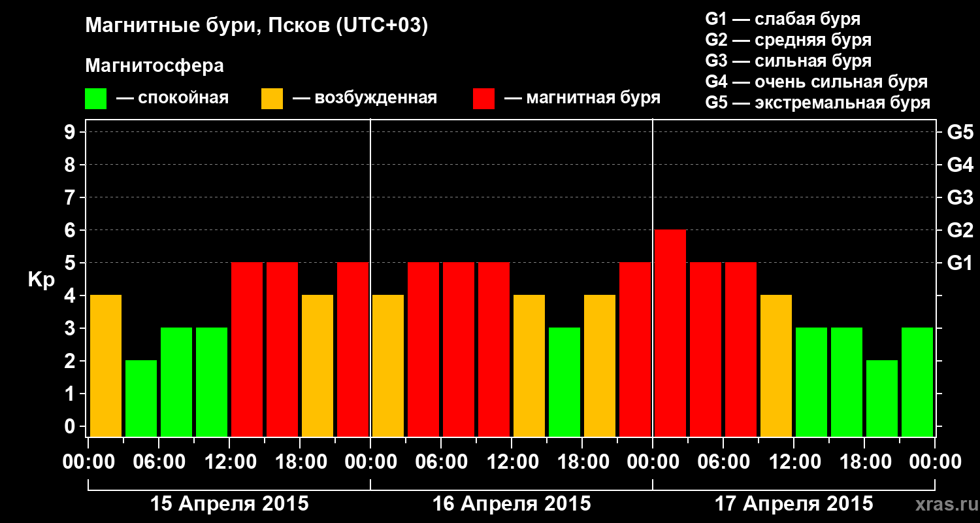Click the 'G1' right axis label
Viewport: 980px width, 523px height.
pos(960,263)
